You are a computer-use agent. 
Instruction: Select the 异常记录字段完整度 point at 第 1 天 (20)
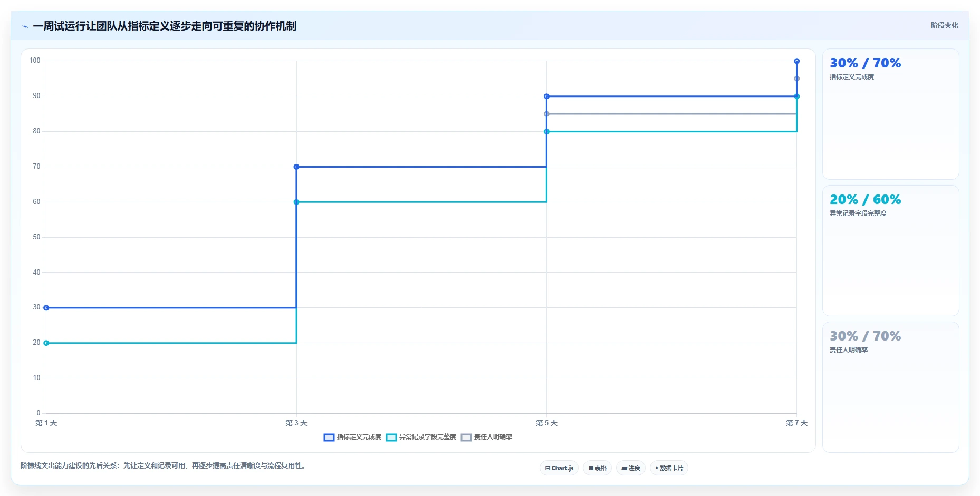pyautogui.click(x=46, y=343)
